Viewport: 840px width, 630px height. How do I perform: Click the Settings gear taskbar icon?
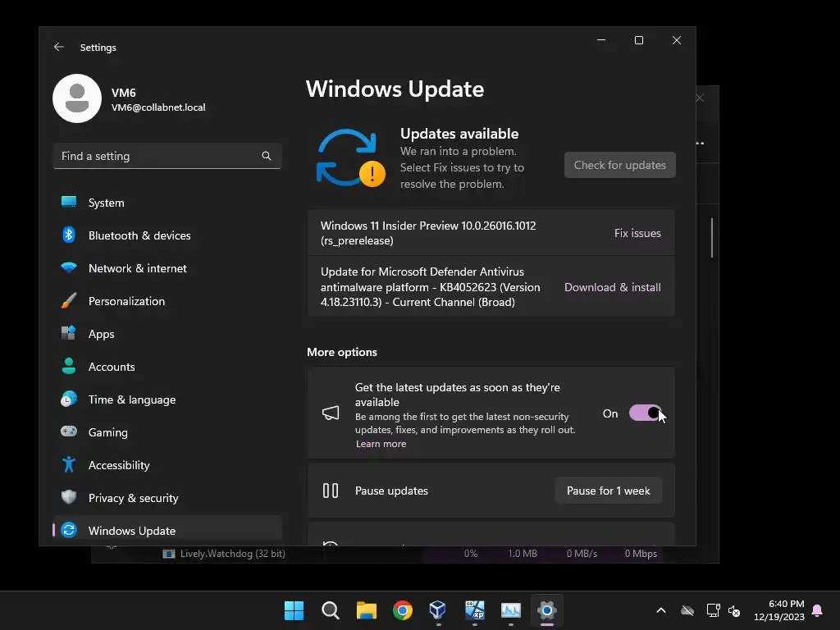[547, 610]
